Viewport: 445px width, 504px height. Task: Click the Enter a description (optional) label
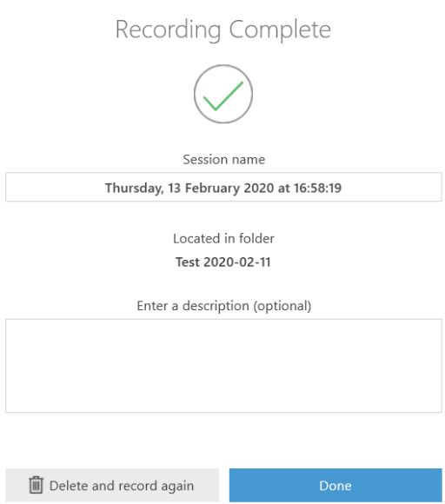tap(223, 306)
